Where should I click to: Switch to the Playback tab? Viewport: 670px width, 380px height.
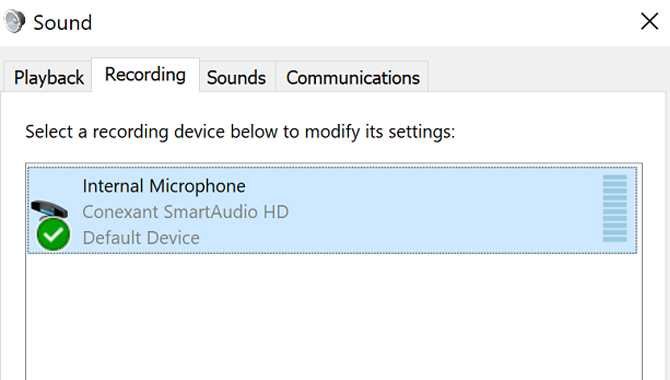pos(48,77)
